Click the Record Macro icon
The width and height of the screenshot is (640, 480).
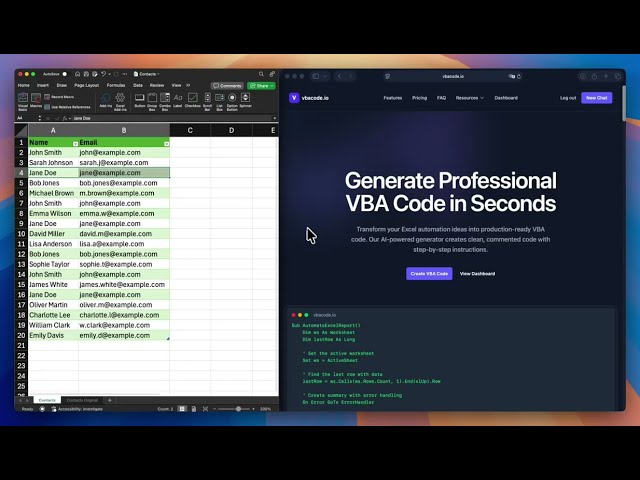[x=47, y=97]
